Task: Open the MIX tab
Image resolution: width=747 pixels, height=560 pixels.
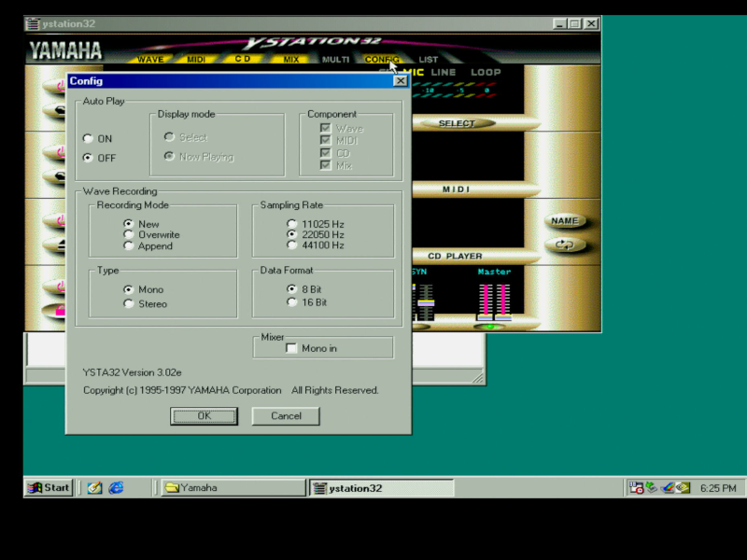Action: tap(291, 60)
